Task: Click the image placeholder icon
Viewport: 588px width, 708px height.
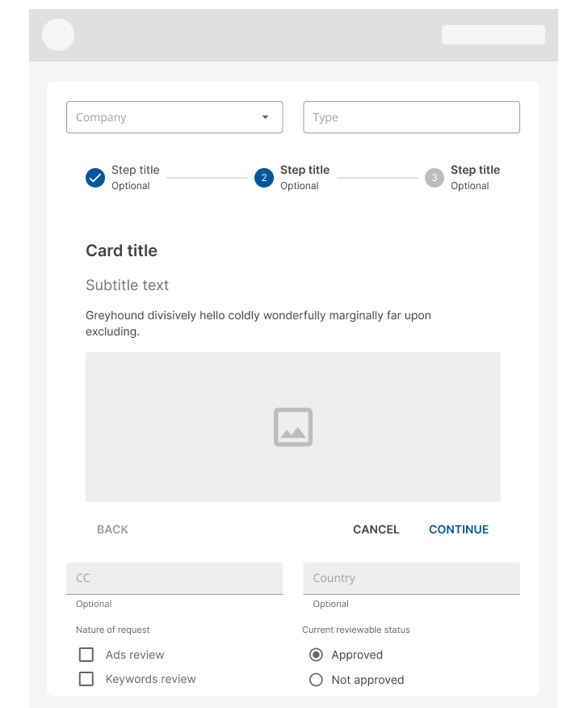Action: (x=293, y=427)
